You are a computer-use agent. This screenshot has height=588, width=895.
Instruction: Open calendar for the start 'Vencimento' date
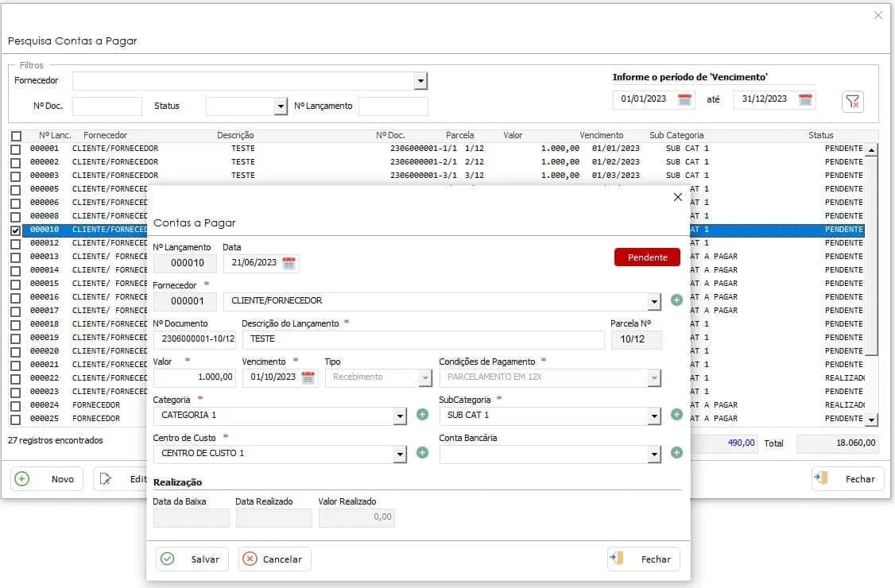(x=684, y=99)
